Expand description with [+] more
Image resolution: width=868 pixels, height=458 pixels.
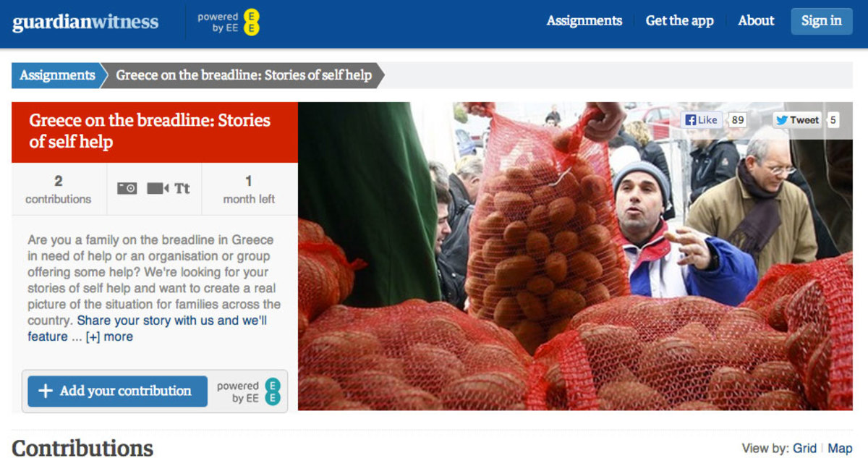109,336
